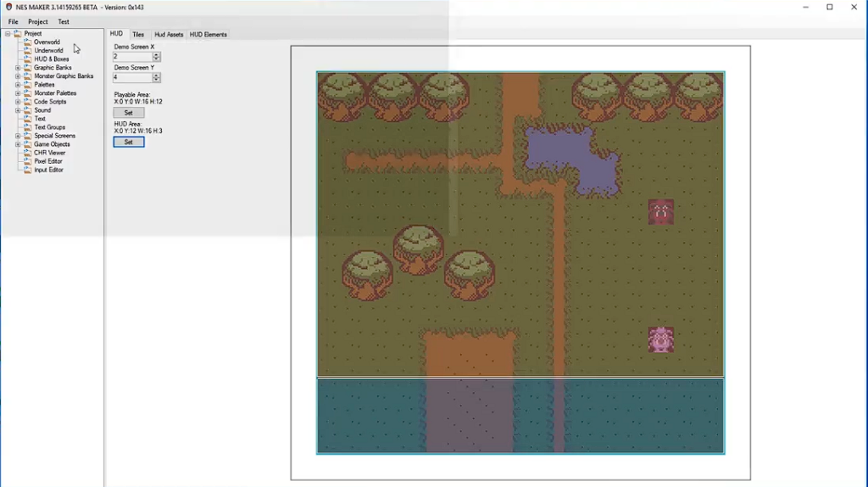
Task: Expand the Palettes node
Action: coord(18,85)
